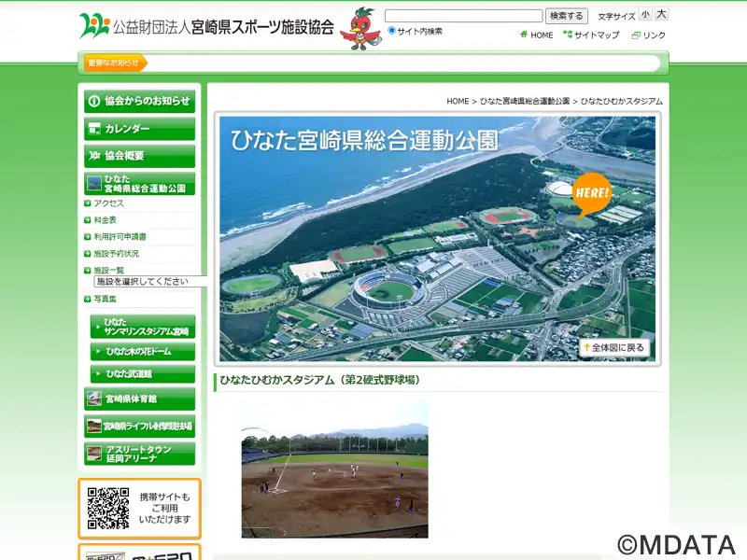Click the 文字サイズ label

click(x=616, y=17)
